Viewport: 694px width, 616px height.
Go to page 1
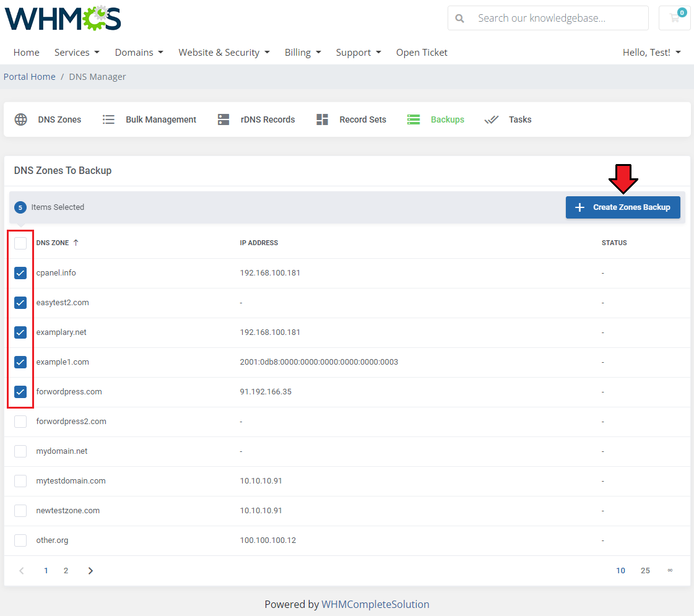click(46, 571)
